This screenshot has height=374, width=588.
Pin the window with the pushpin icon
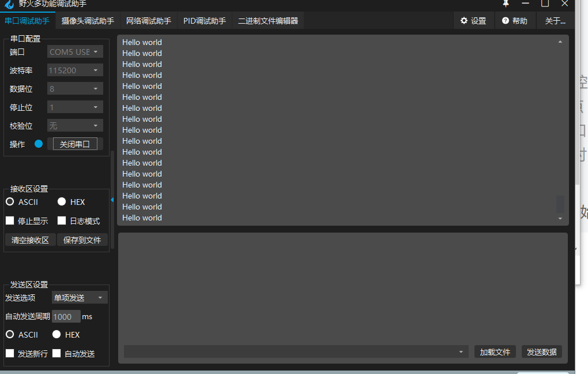point(506,3)
